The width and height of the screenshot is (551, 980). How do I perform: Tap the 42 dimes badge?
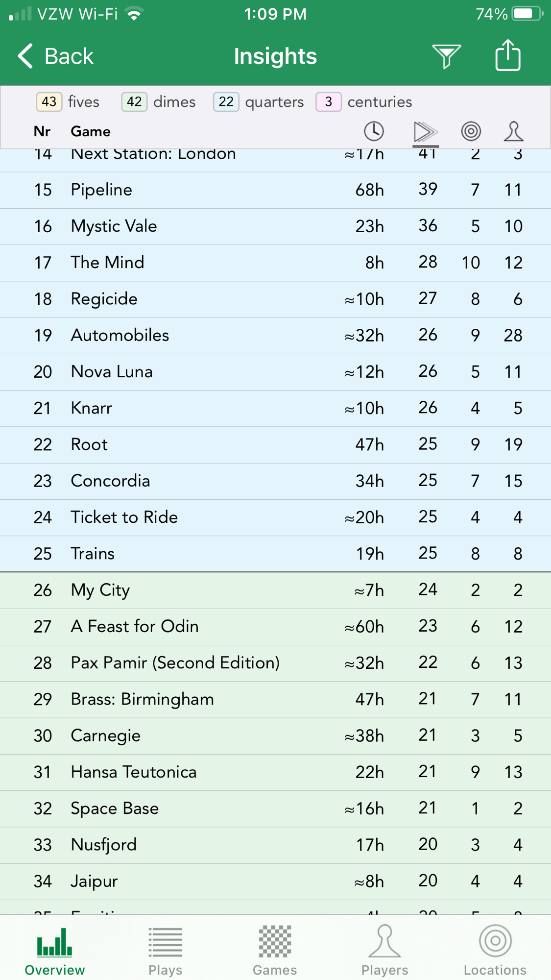tap(134, 102)
